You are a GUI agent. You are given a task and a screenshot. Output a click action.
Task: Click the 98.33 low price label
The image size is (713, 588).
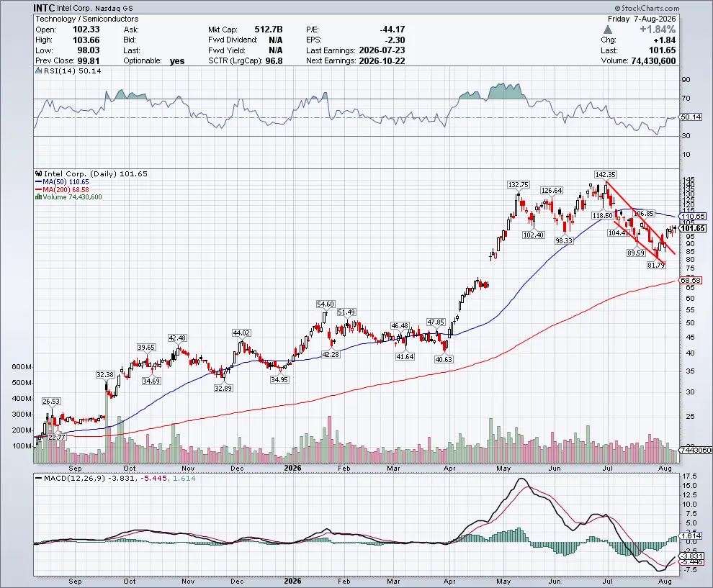coord(564,241)
